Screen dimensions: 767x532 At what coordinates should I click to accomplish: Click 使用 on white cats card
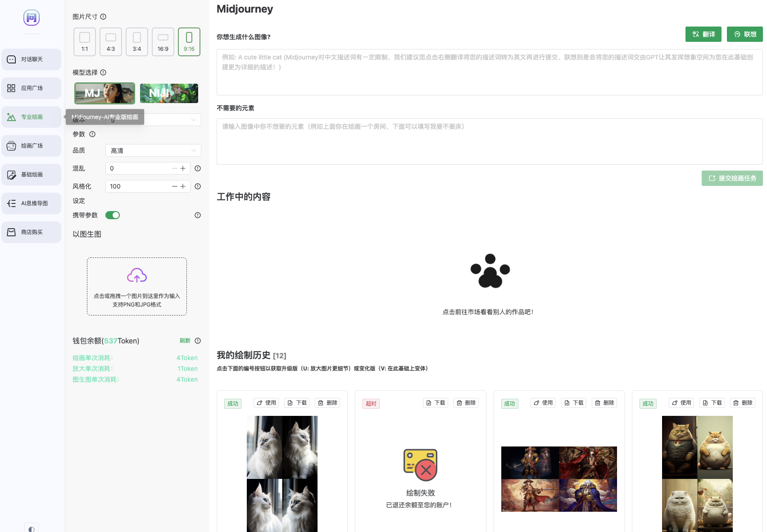[x=266, y=403]
